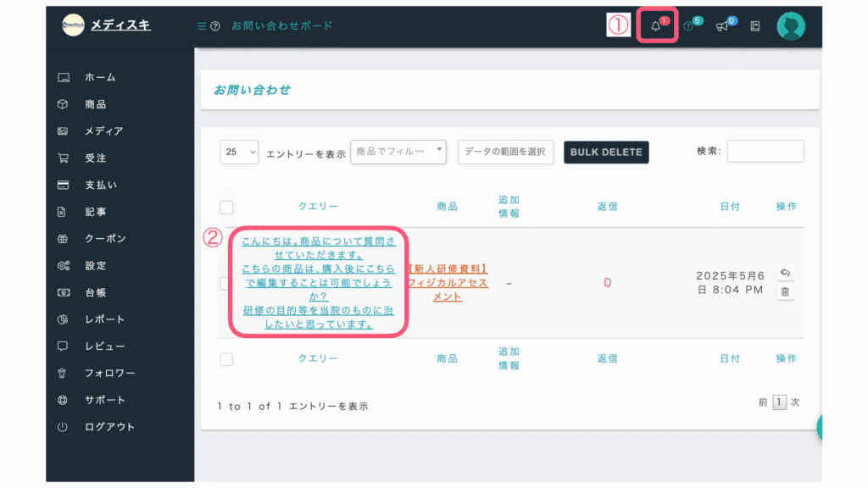
Task: Click the 検索 search input field
Action: coord(765,151)
